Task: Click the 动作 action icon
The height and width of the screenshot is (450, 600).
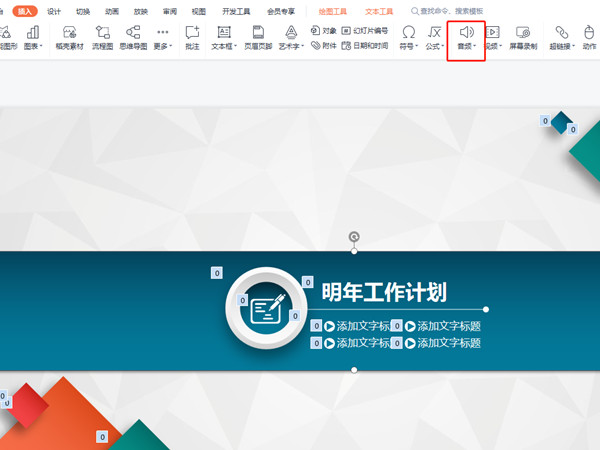Action: pos(591,37)
